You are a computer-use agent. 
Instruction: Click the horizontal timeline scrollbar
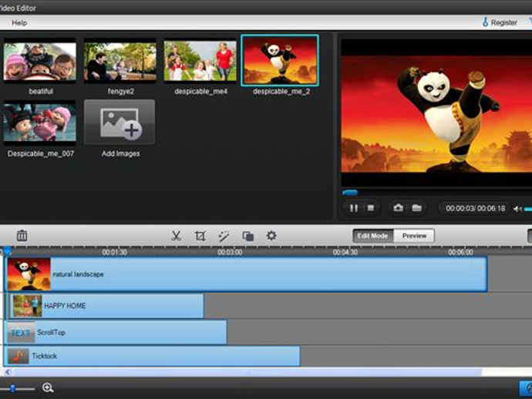click(246, 372)
